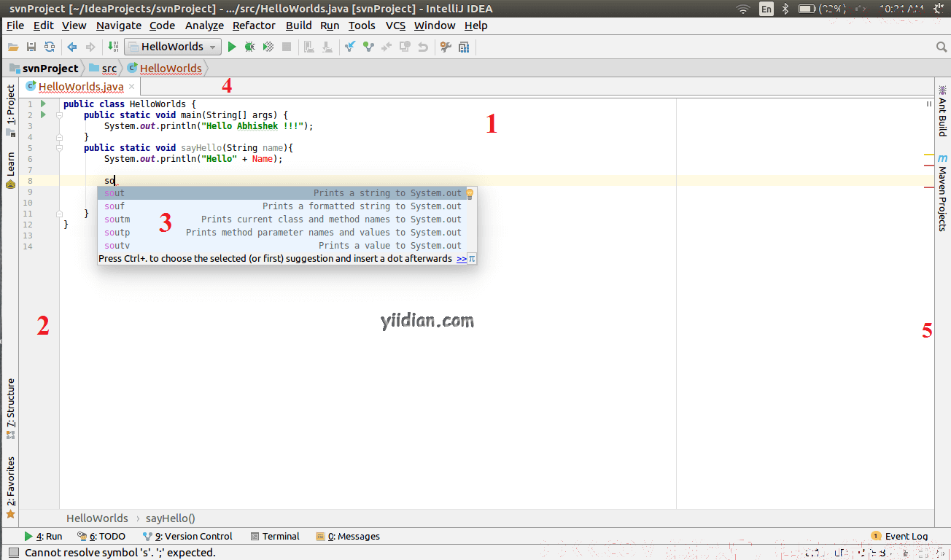The image size is (951, 560).
Task: Select the HelloWorlds.java editor tab
Action: 80,86
